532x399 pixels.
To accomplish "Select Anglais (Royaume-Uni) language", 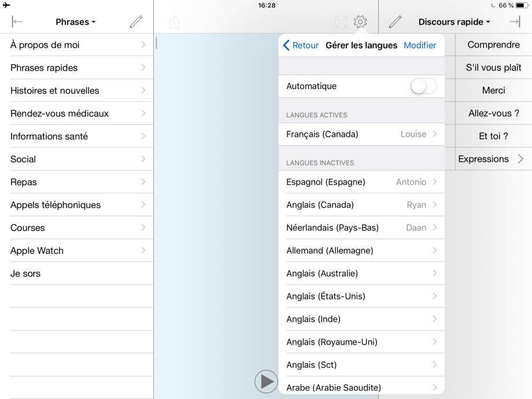I will point(361,342).
